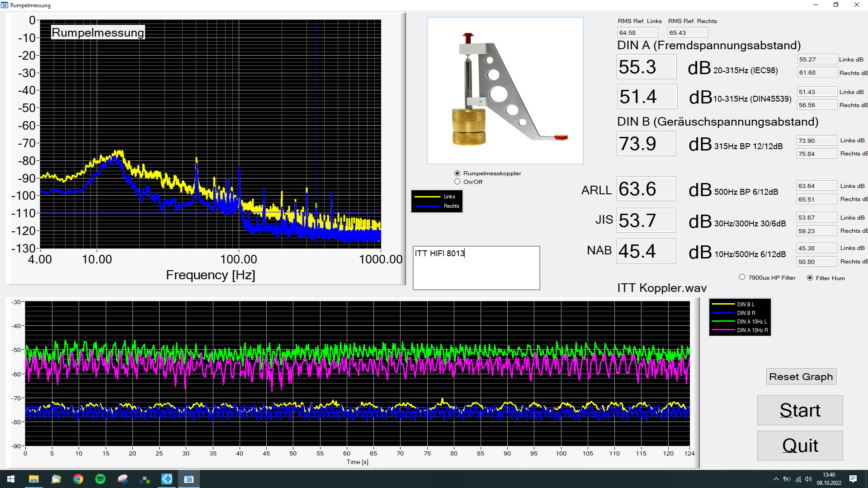Click the Links dB field showing 45.38
868x488 pixels.
click(817, 248)
